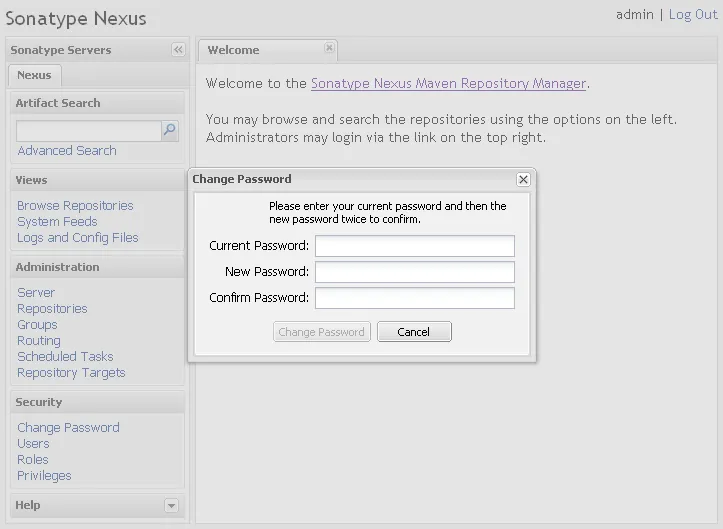
Task: Open System Feeds view
Action: 57,221
